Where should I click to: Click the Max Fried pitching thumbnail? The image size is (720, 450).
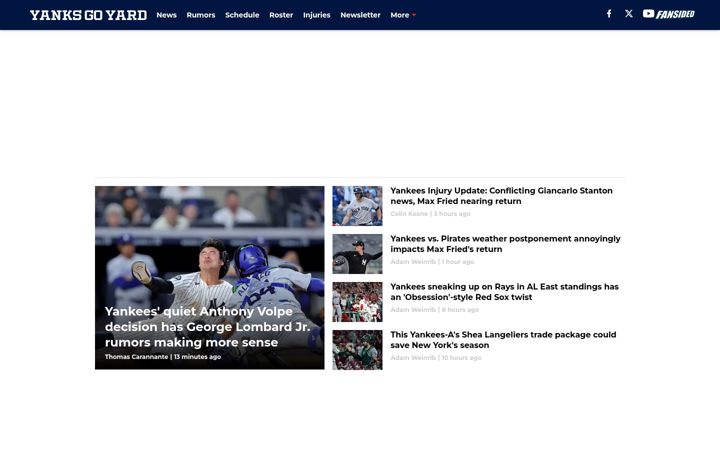pyautogui.click(x=357, y=254)
